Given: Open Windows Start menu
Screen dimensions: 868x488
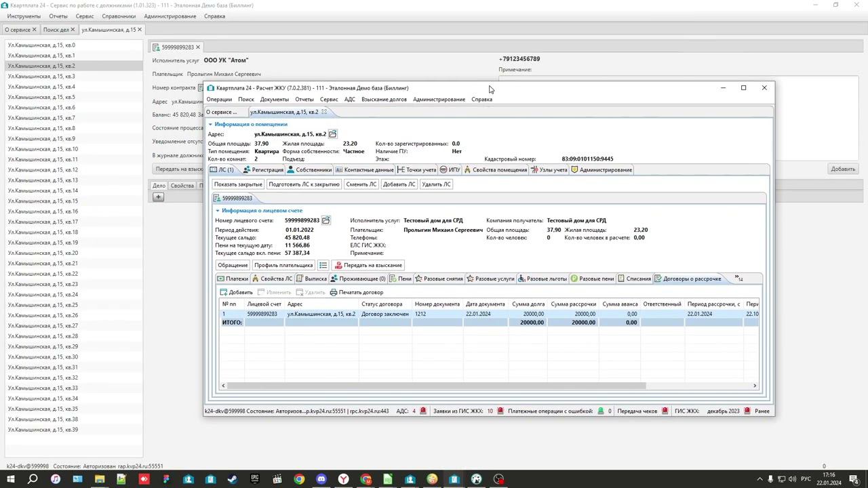Looking at the screenshot, I should [x=11, y=479].
